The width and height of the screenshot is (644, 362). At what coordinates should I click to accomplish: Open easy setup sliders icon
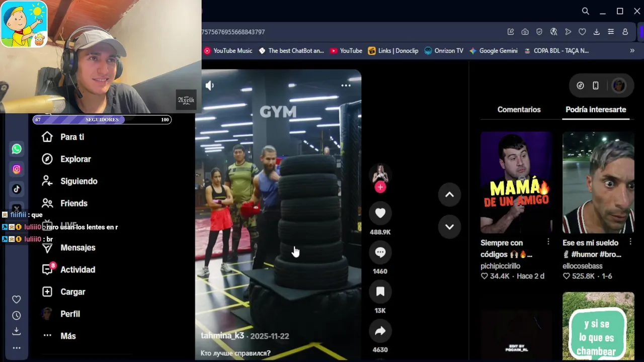click(x=611, y=32)
